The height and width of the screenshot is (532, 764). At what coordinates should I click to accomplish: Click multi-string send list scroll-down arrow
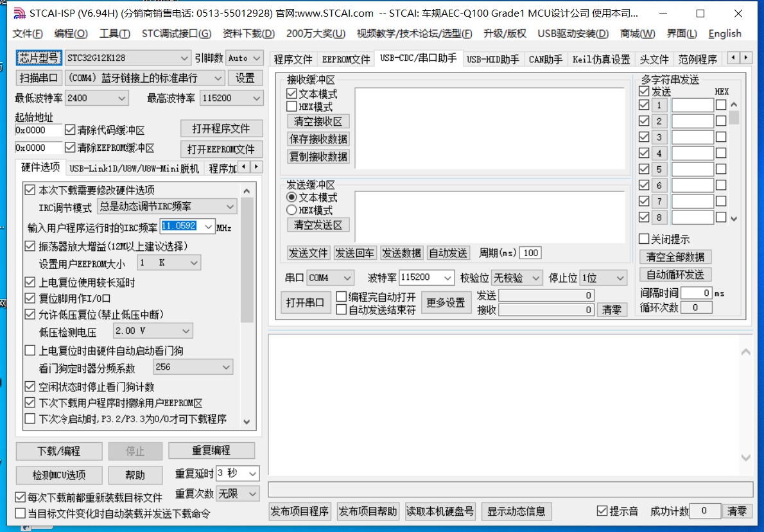(x=734, y=219)
